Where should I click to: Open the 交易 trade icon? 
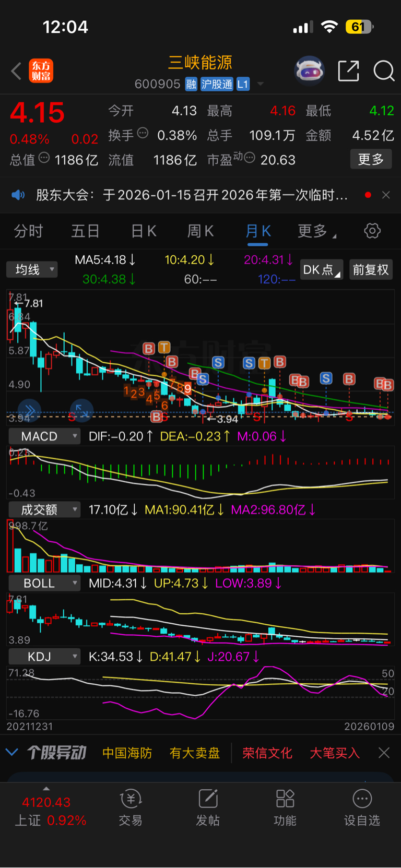tap(131, 808)
